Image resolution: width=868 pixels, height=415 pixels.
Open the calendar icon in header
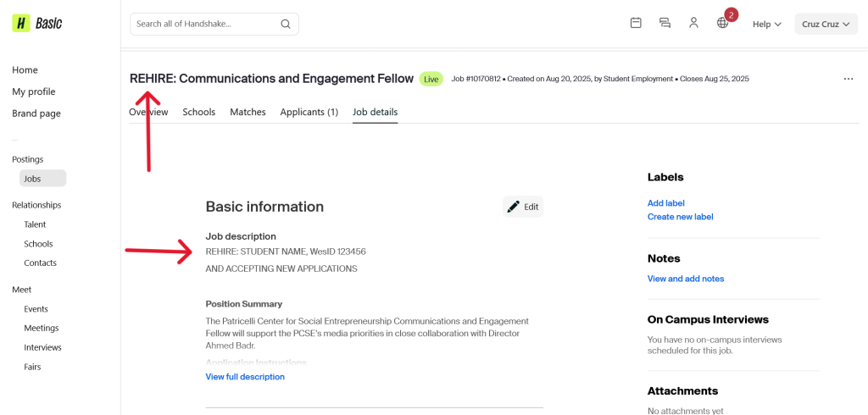636,24
